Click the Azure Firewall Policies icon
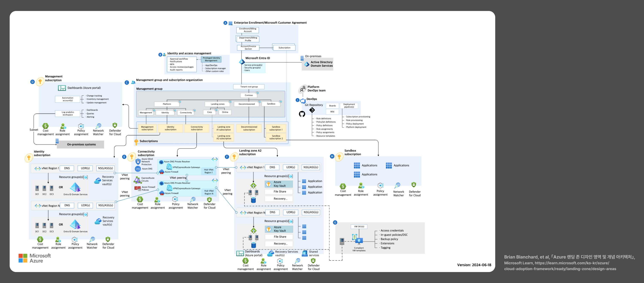 coord(138,188)
